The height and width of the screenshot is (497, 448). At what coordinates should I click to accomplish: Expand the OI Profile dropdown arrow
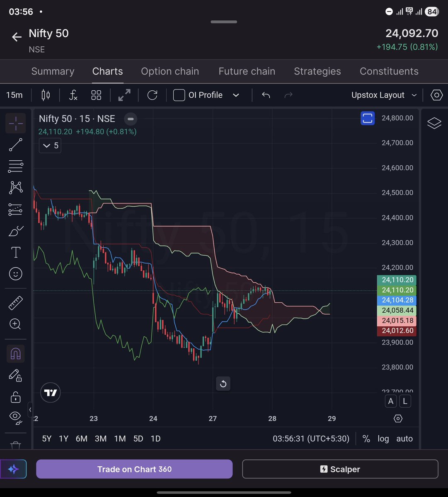[x=236, y=95]
